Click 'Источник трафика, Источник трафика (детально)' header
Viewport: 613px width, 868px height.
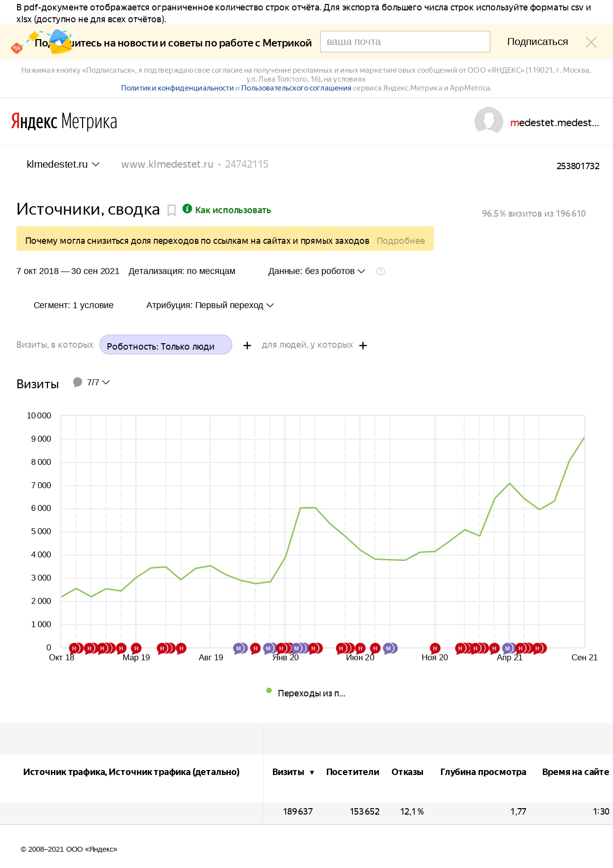[131, 772]
